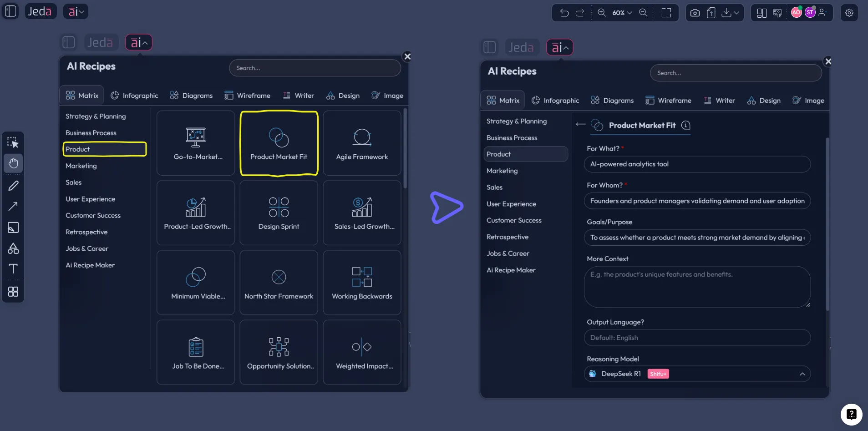
Task: Select the hand tool in the left toolbar
Action: pyautogui.click(x=13, y=163)
